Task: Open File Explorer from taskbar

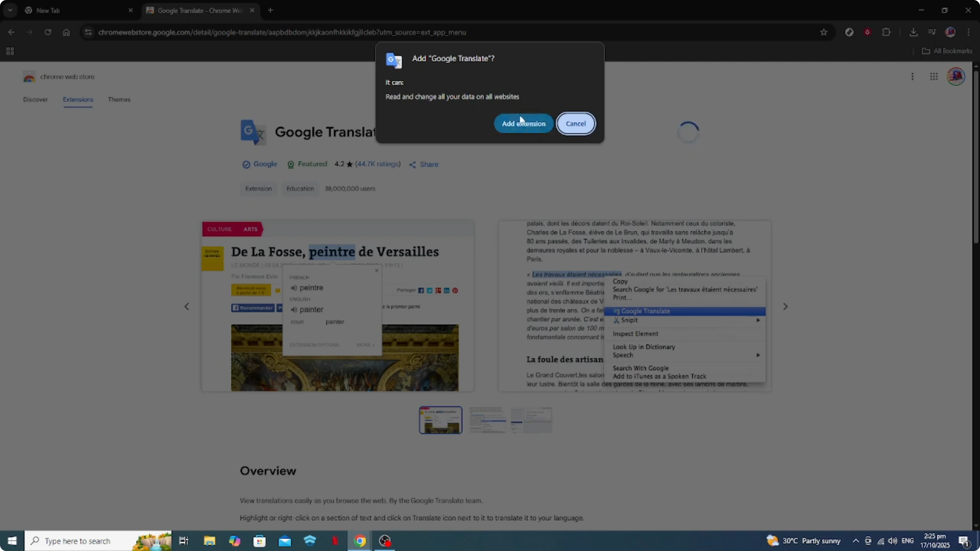Action: pos(210,541)
